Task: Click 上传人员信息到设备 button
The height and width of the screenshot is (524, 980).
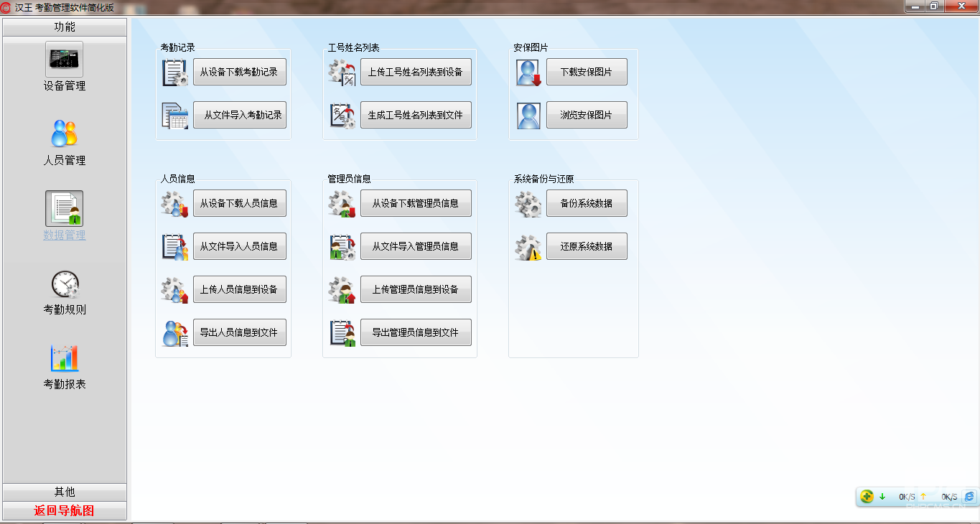Action: point(240,289)
